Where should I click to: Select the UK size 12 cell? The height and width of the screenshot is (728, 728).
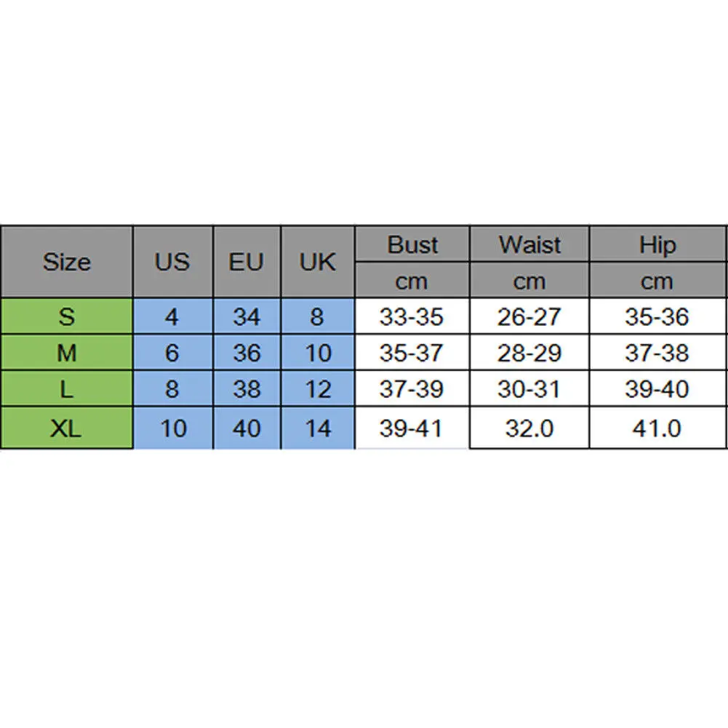pyautogui.click(x=318, y=389)
